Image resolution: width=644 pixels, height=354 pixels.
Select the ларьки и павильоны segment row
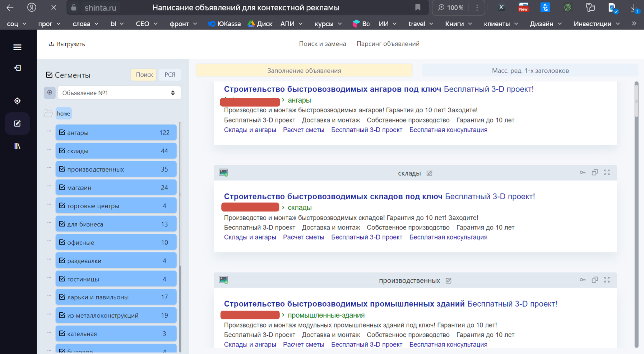coord(116,297)
